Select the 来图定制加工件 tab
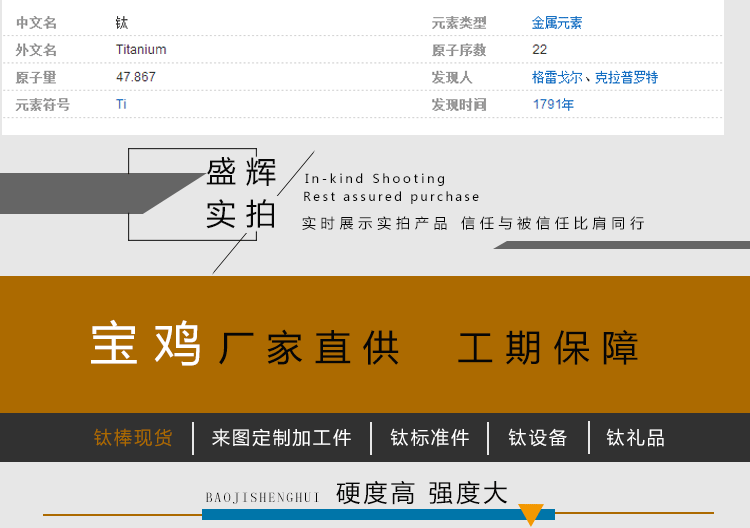The width and height of the screenshot is (750, 528). [x=281, y=438]
